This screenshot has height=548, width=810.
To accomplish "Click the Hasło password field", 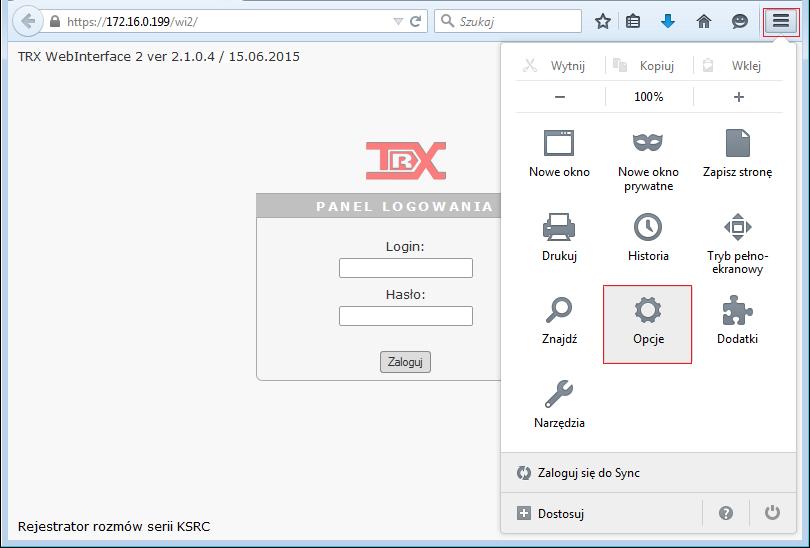I will coord(406,316).
